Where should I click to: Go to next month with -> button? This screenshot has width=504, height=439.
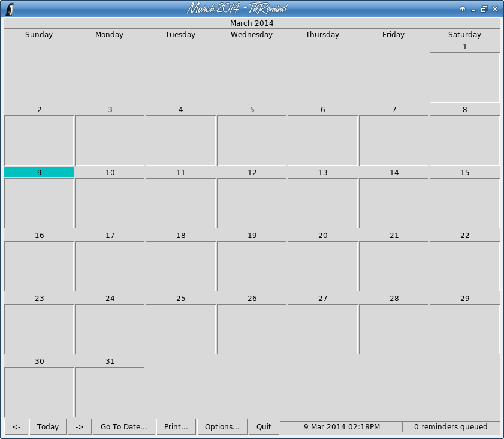pos(79,427)
